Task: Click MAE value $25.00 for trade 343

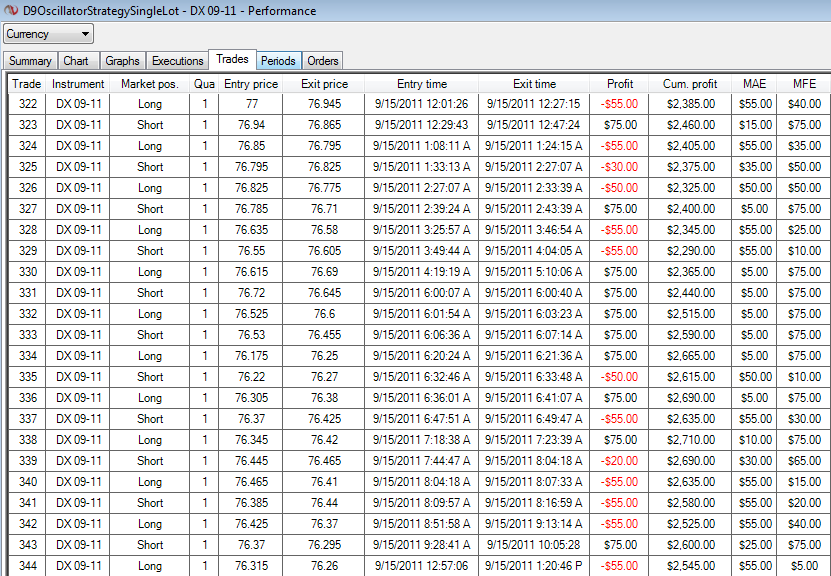Action: [x=755, y=545]
